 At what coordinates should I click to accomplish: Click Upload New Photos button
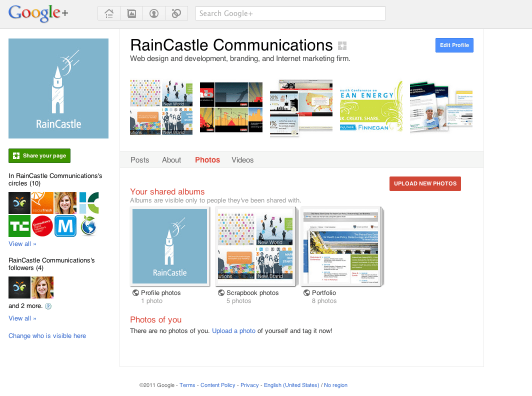[x=425, y=183]
